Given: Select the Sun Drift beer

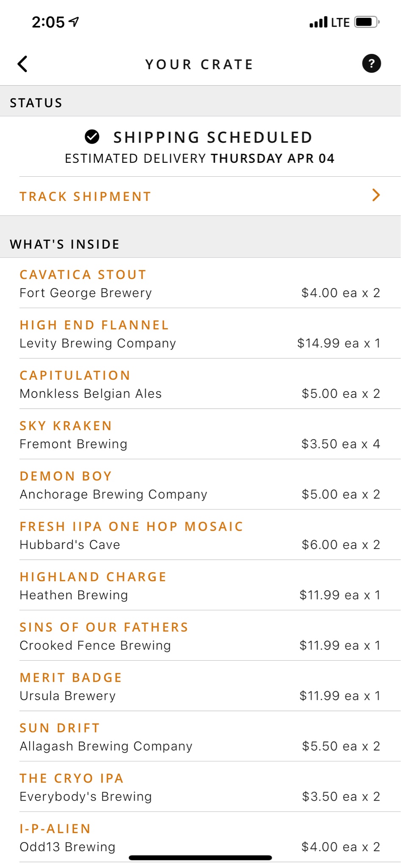Looking at the screenshot, I should [200, 737].
